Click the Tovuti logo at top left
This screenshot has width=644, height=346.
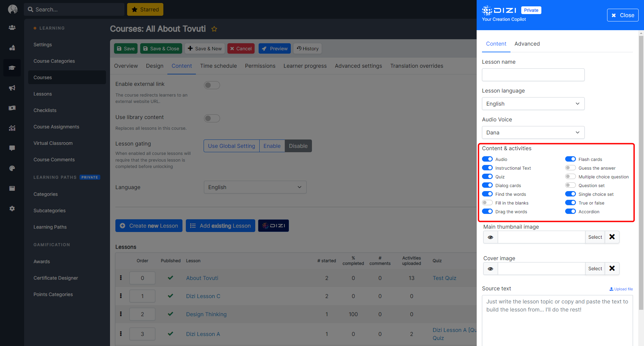click(x=12, y=9)
